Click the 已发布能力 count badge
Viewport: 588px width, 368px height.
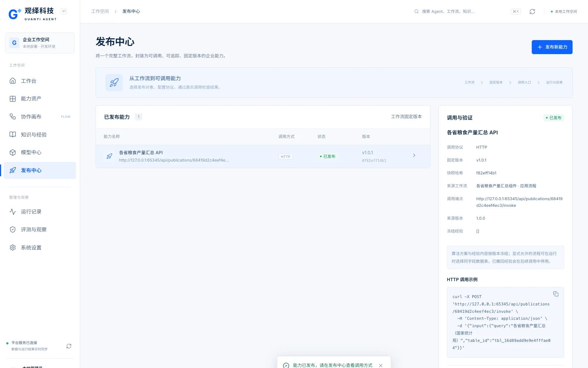[139, 117]
